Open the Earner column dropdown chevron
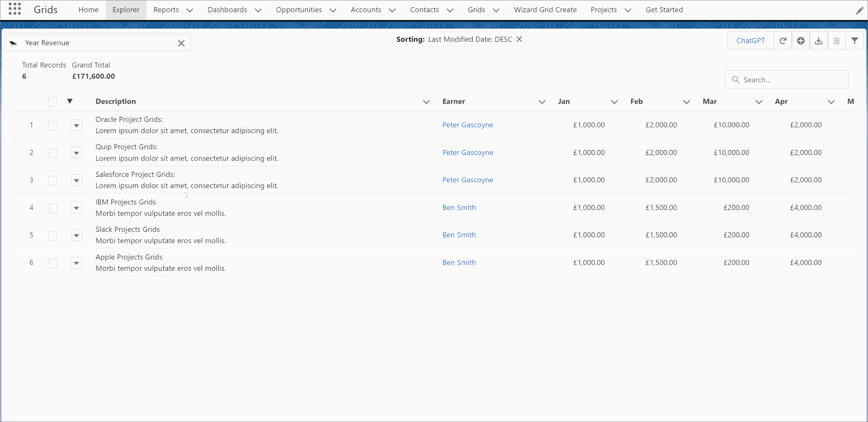 [x=542, y=102]
